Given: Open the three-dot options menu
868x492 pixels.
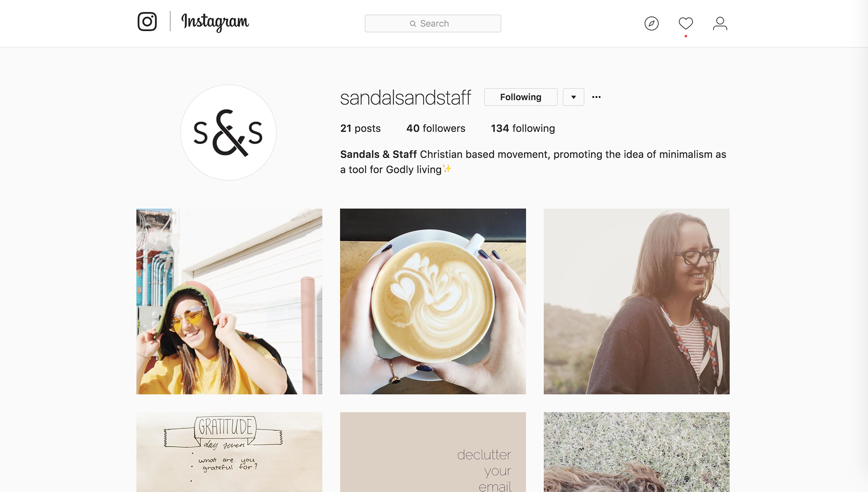Looking at the screenshot, I should pos(596,97).
